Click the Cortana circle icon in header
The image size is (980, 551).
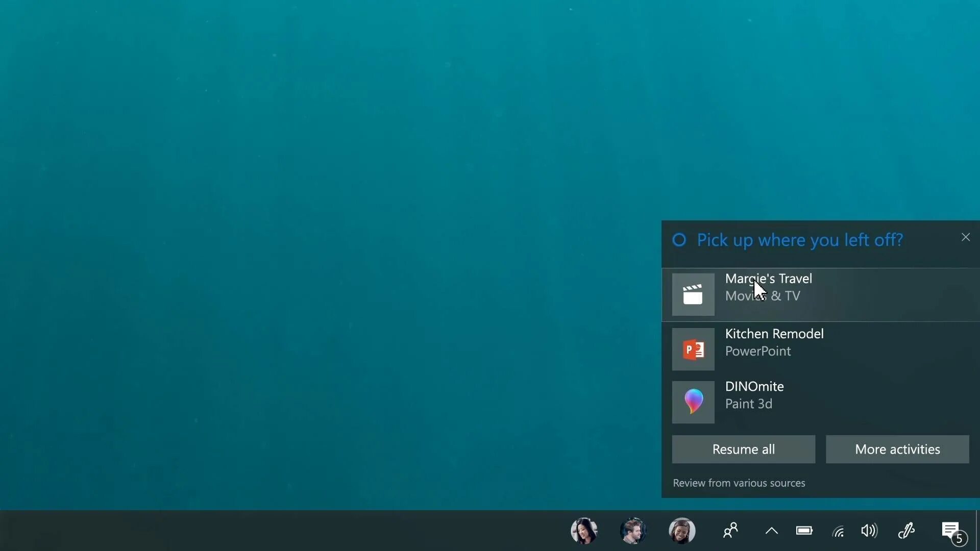[679, 240]
